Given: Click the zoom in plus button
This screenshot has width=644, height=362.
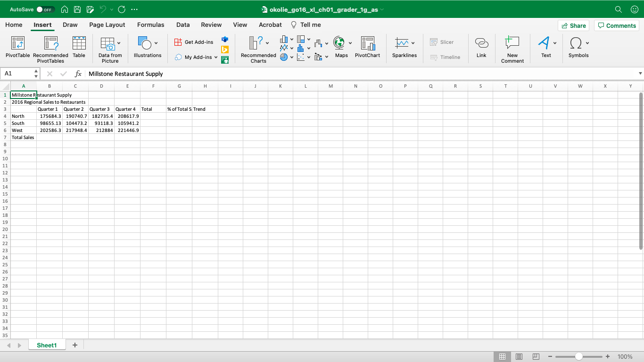Looking at the screenshot, I should [608, 357].
